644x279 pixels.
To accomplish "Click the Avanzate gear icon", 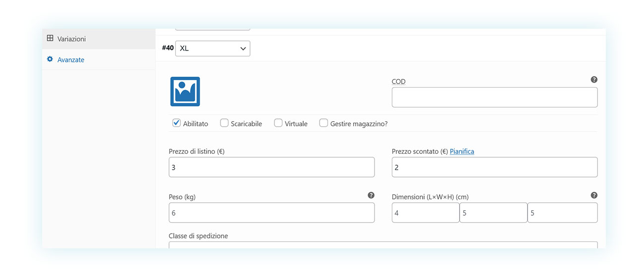I will tap(50, 59).
